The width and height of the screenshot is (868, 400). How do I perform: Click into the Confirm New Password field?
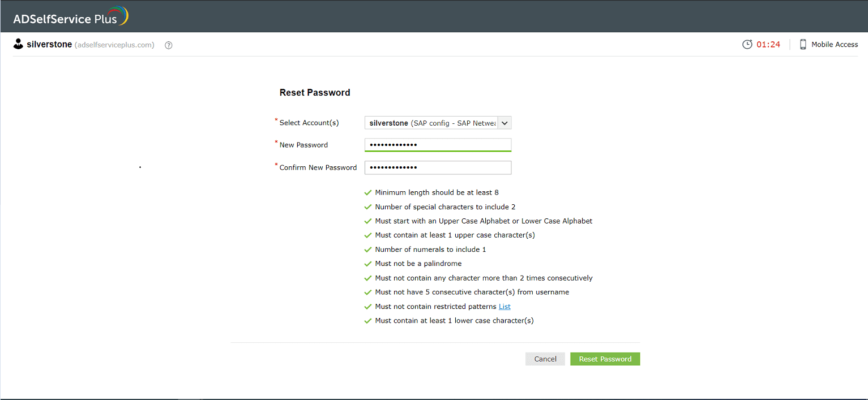coord(438,167)
